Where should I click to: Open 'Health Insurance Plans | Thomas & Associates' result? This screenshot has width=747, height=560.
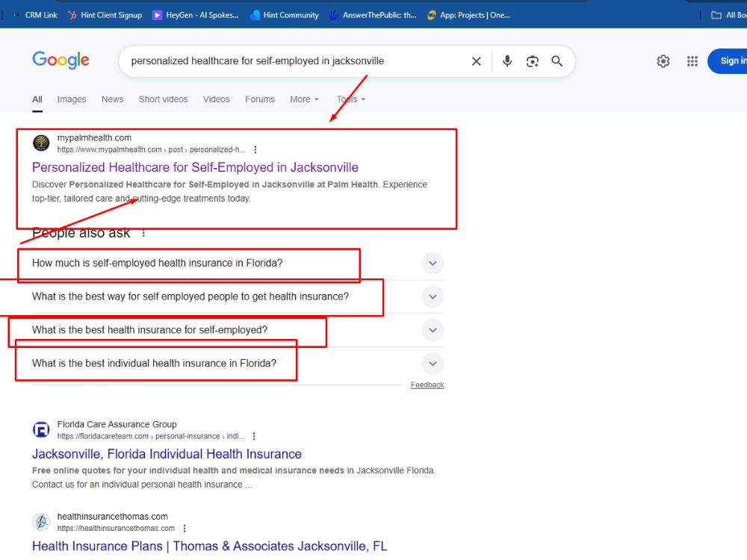click(210, 546)
